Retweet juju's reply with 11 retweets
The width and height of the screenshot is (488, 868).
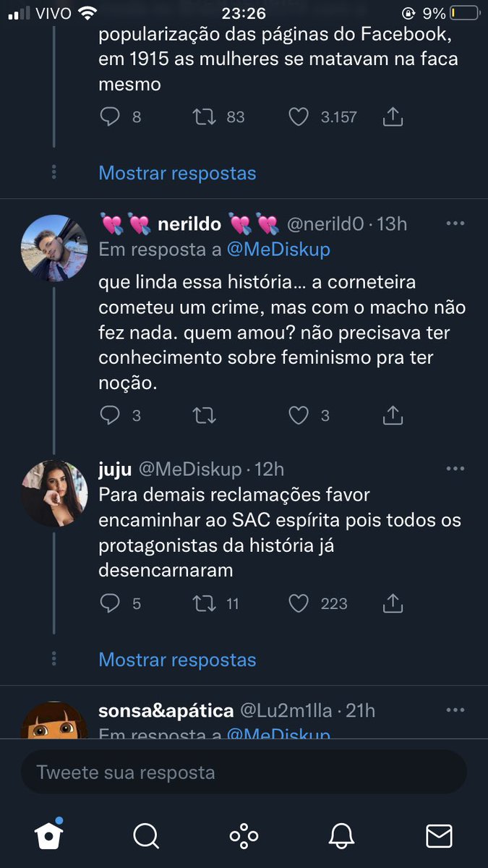point(205,603)
